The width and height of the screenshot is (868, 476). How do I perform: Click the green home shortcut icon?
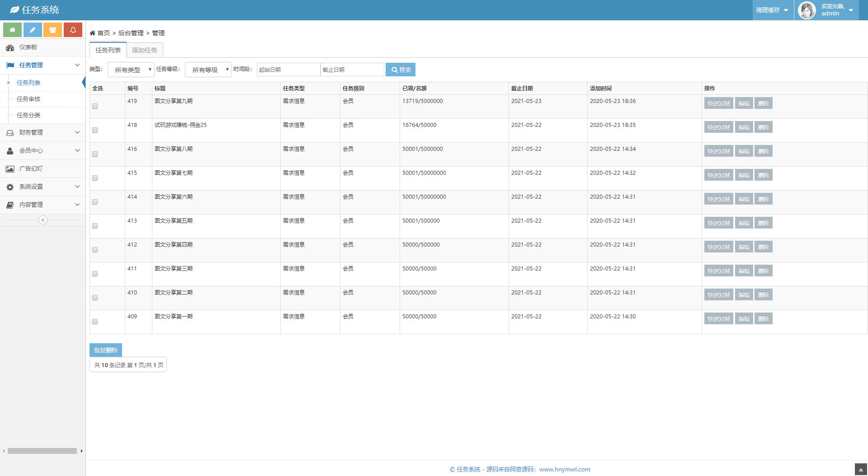coord(12,30)
